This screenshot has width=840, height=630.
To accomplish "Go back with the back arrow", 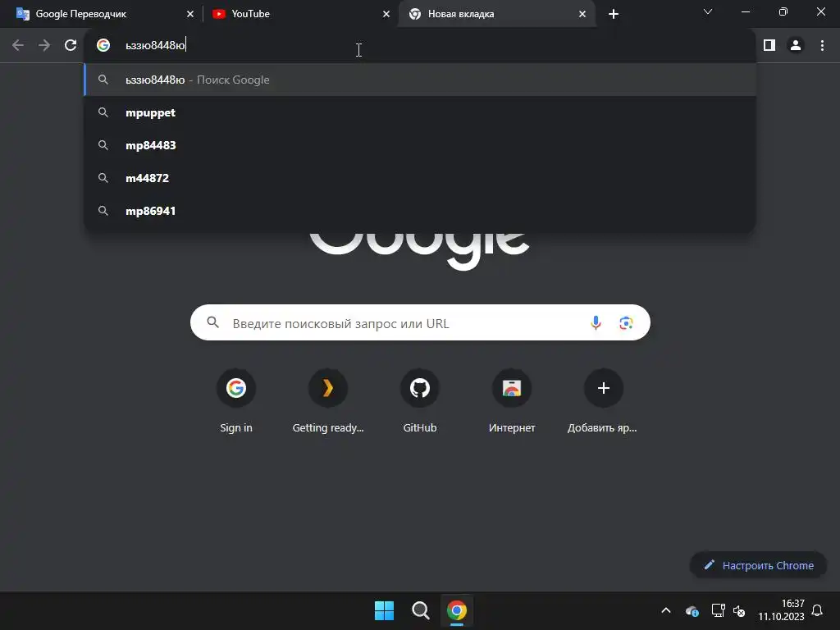I will coord(18,45).
